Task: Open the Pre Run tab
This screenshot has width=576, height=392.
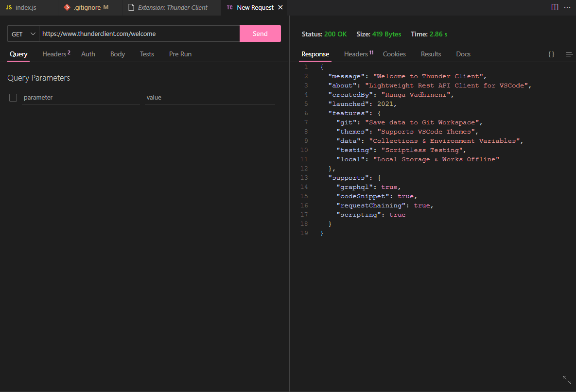Action: pos(180,54)
